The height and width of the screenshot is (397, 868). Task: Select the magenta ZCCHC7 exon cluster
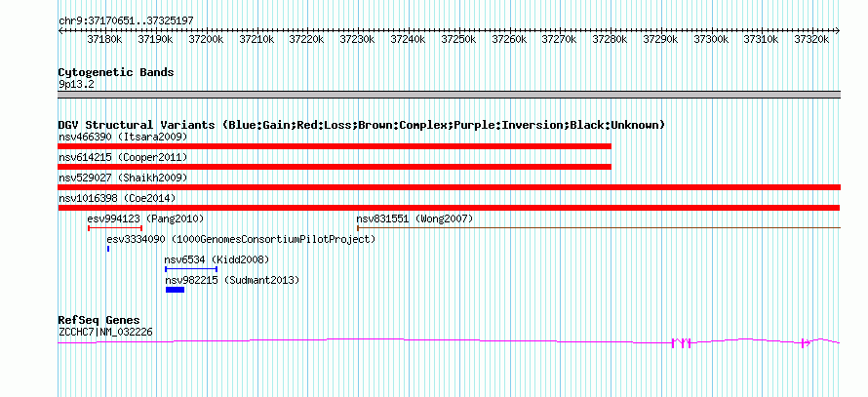tap(681, 342)
